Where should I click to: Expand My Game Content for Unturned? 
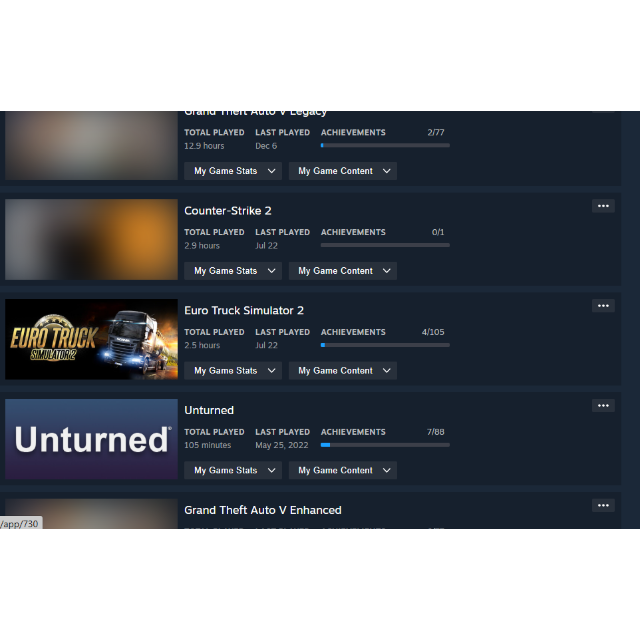click(342, 470)
